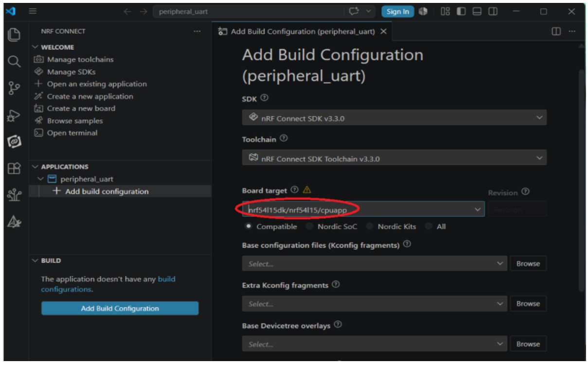Click help icon next to Revision label
Viewport: 588px width, 365px height.
click(x=525, y=192)
